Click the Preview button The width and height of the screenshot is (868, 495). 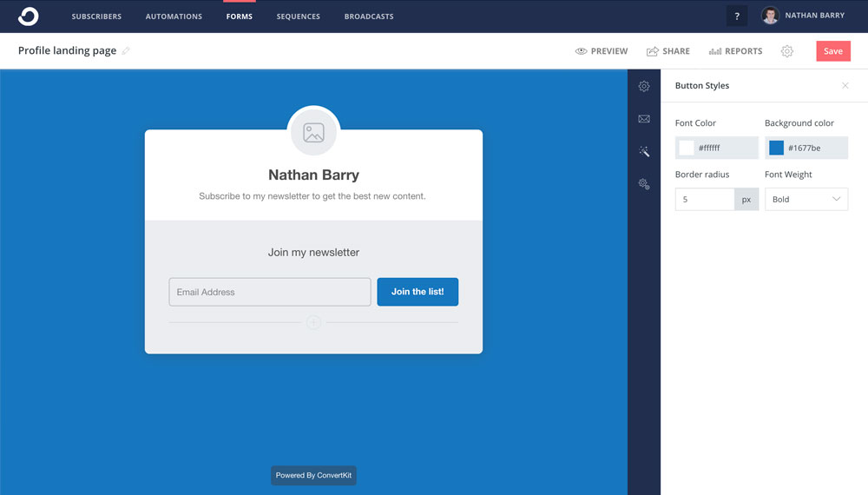point(602,51)
